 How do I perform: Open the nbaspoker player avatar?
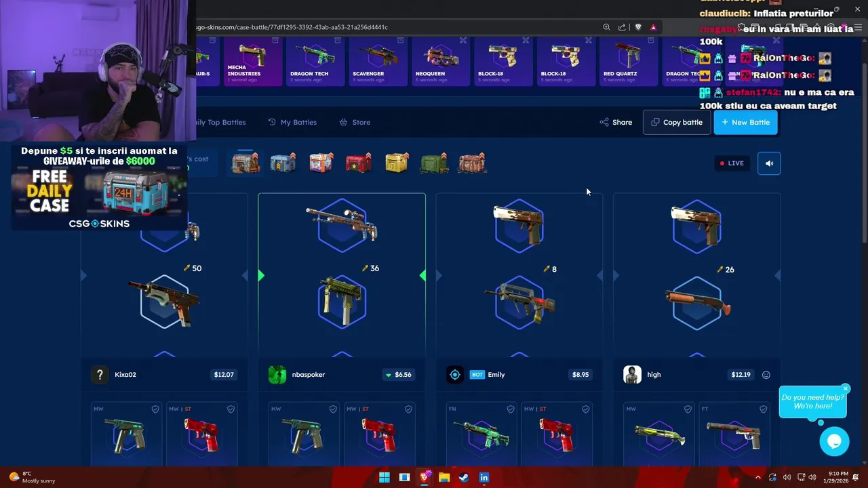(277, 375)
